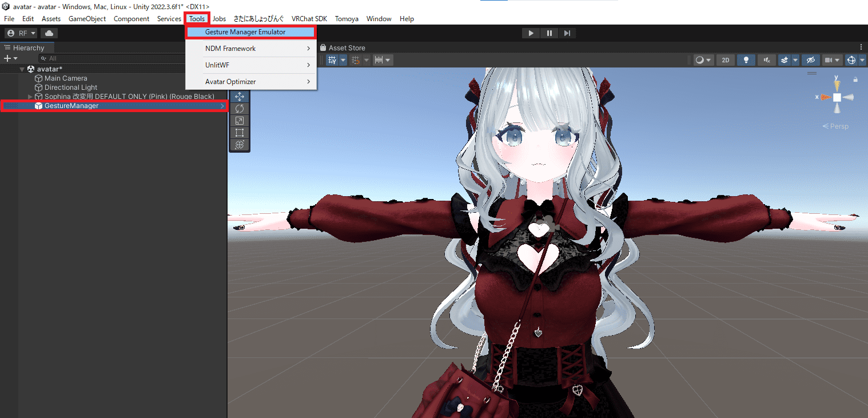Collapse the avatar scene in the Hierarchy
The image size is (868, 418).
click(x=22, y=69)
